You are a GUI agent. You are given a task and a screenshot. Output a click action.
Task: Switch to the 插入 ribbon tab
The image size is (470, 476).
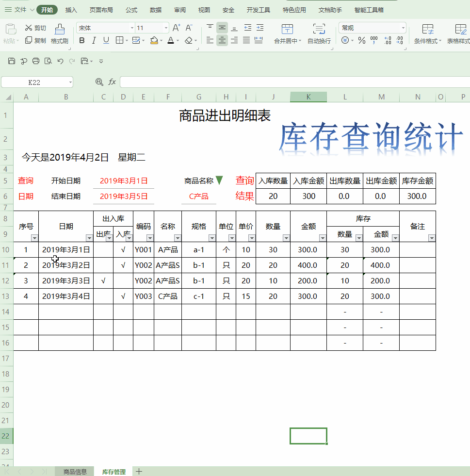pos(71,10)
